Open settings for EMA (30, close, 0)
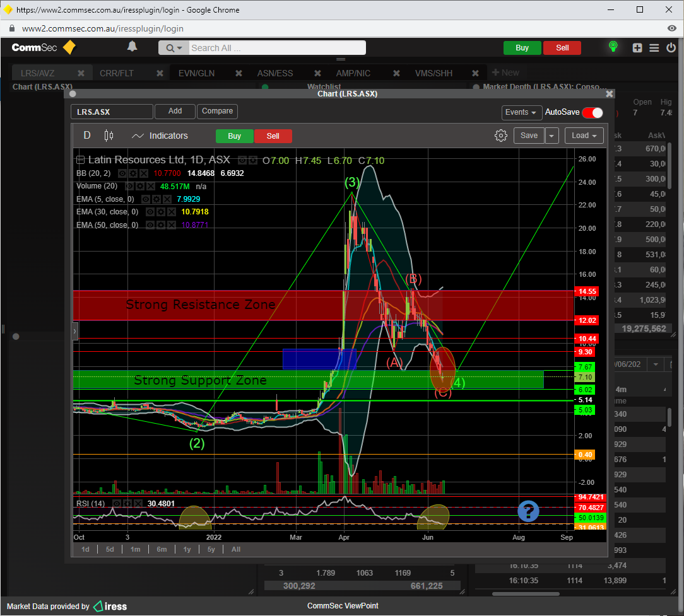684x616 pixels. click(x=160, y=212)
